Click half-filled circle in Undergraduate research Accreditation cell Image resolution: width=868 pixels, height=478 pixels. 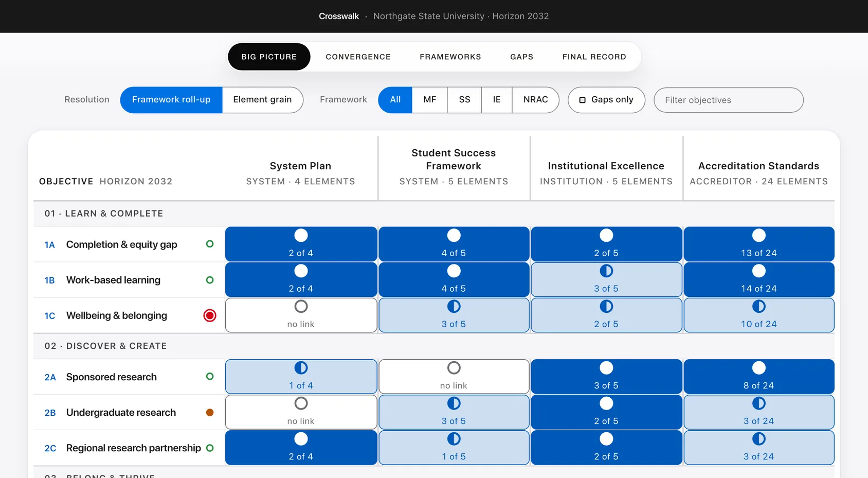click(759, 403)
